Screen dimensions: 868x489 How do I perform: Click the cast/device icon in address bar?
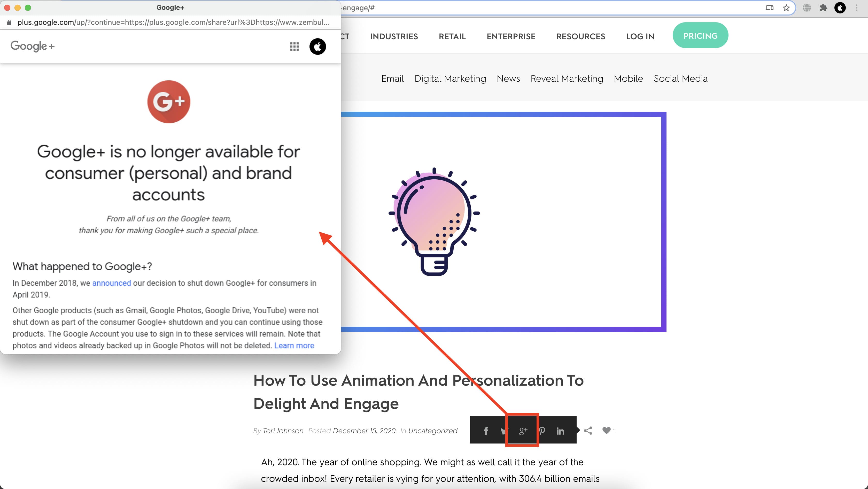tap(769, 8)
